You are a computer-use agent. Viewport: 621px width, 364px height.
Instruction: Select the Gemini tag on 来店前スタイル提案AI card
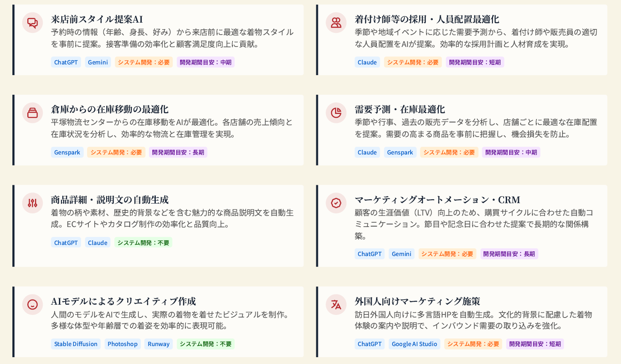(98, 62)
